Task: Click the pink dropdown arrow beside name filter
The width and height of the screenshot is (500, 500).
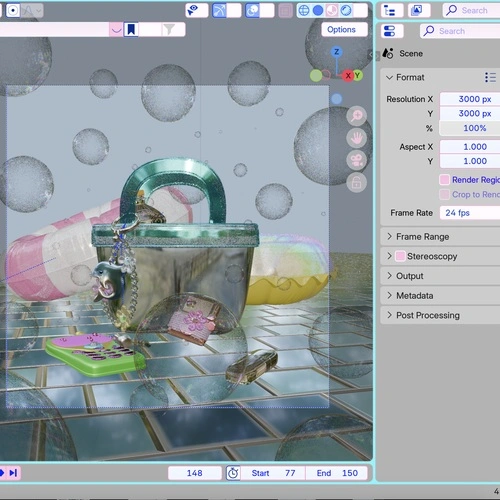Action: pyautogui.click(x=116, y=30)
